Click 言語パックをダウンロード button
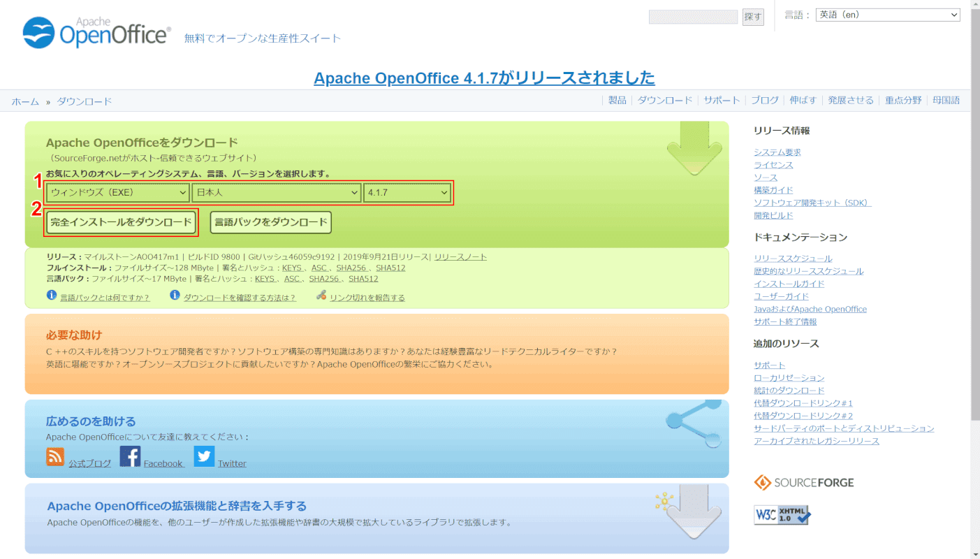980x559 pixels. pyautogui.click(x=271, y=222)
